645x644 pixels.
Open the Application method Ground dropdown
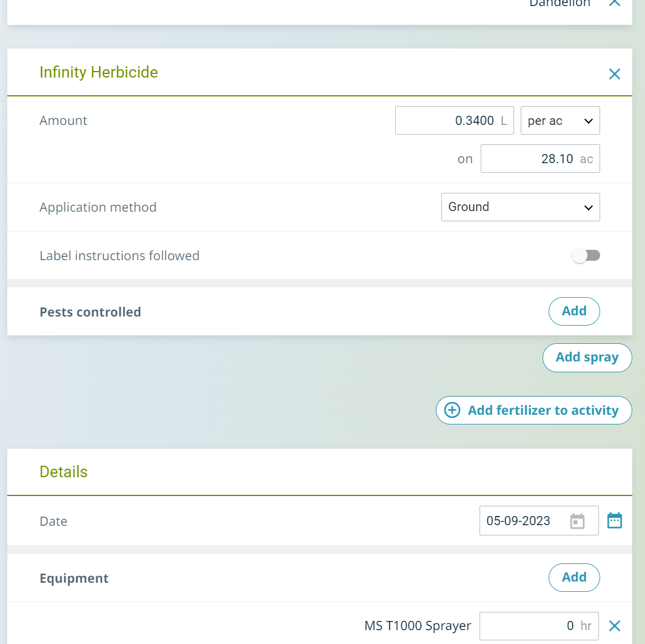tap(520, 207)
